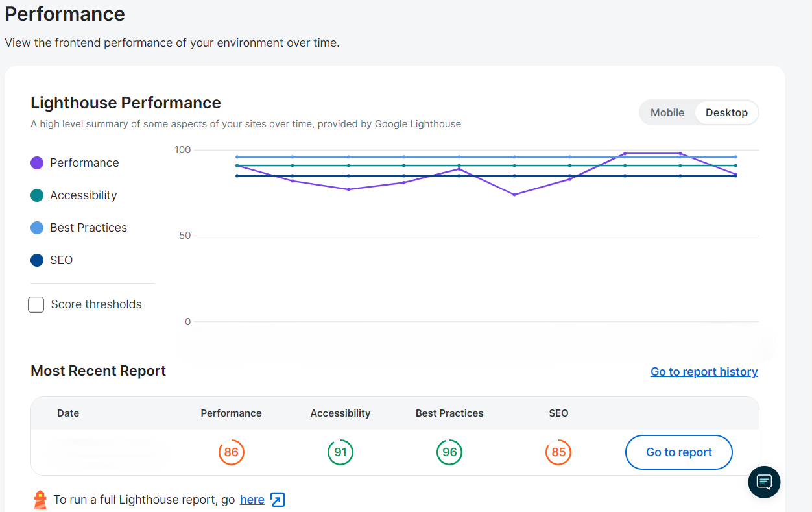Click the purple Performance legend dot

click(36, 162)
